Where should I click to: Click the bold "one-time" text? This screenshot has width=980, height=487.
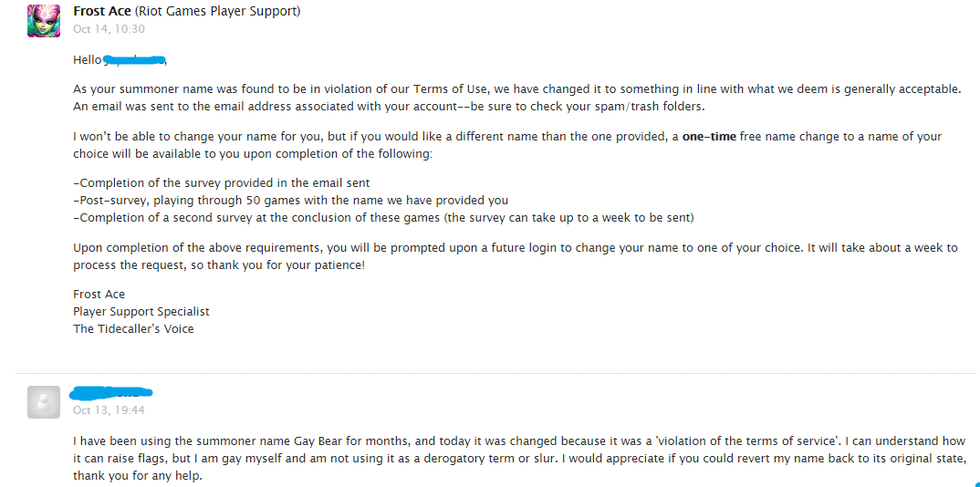pyautogui.click(x=710, y=137)
